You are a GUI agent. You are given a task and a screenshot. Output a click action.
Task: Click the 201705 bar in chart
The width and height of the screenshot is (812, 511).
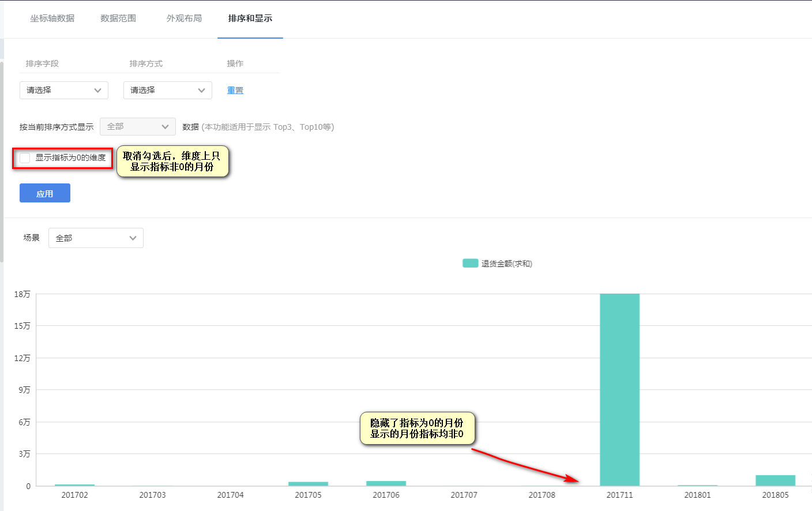(x=309, y=484)
